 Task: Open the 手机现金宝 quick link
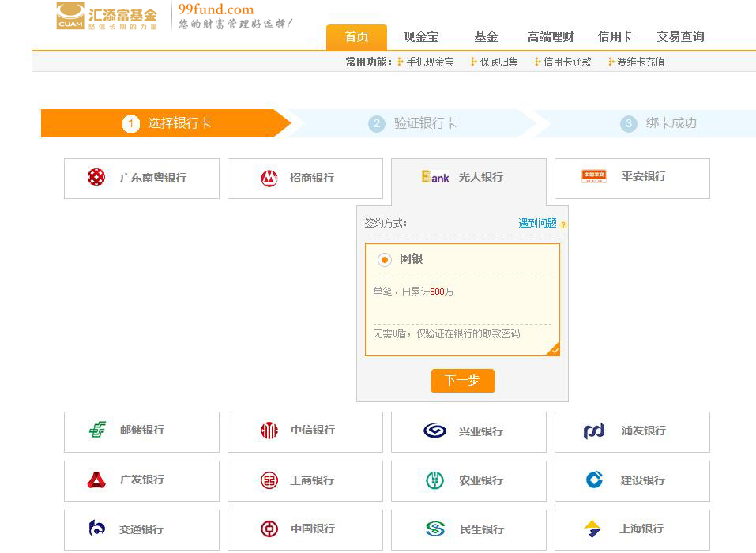pos(429,62)
